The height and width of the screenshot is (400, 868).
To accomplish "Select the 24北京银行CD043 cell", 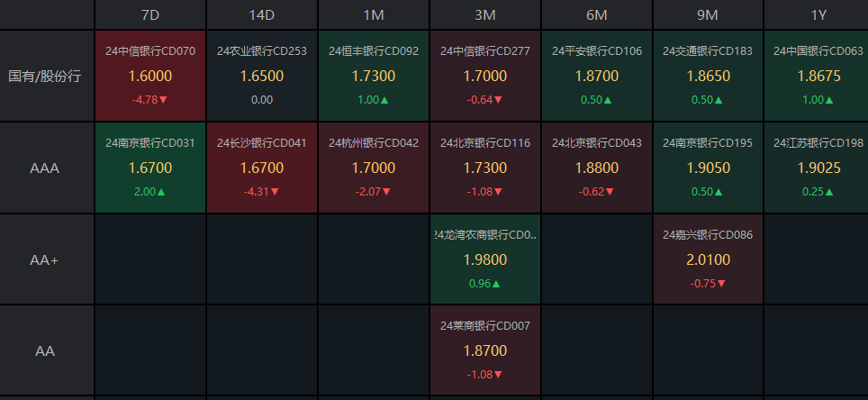I will pyautogui.click(x=597, y=168).
